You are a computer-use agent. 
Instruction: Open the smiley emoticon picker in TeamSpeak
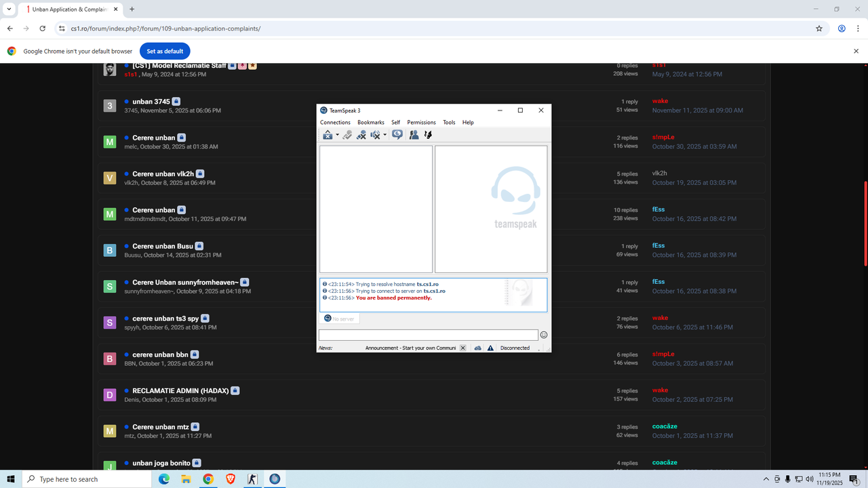tap(544, 335)
